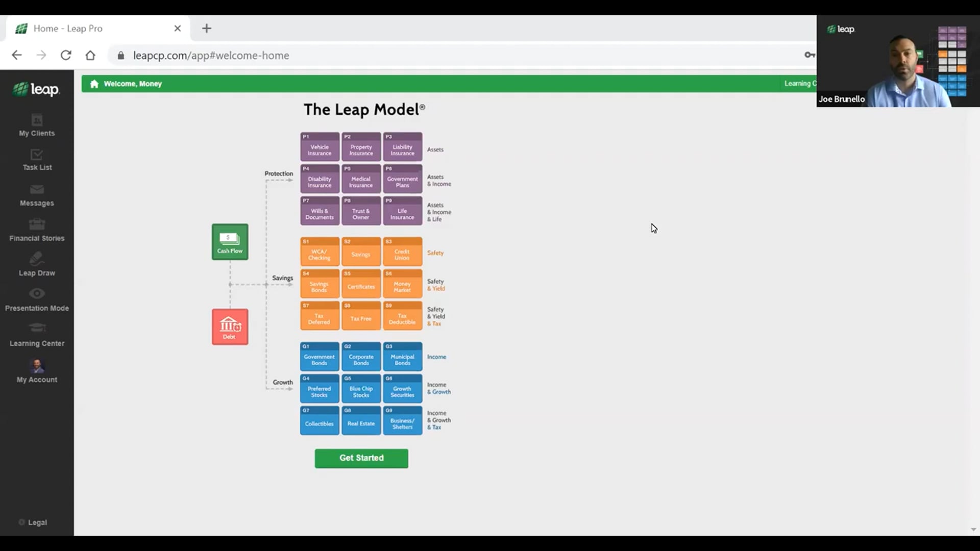Screen dimensions: 980x551
Task: Select the red Debt tile
Action: click(x=230, y=327)
